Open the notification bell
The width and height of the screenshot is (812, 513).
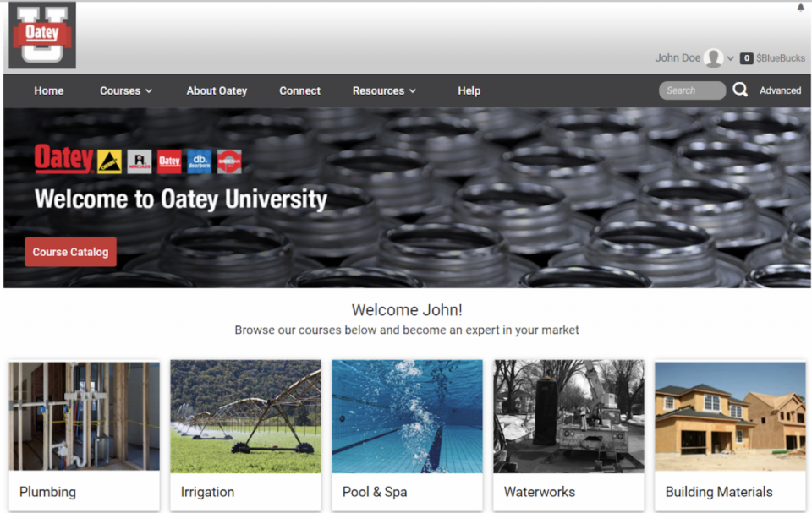(x=801, y=8)
